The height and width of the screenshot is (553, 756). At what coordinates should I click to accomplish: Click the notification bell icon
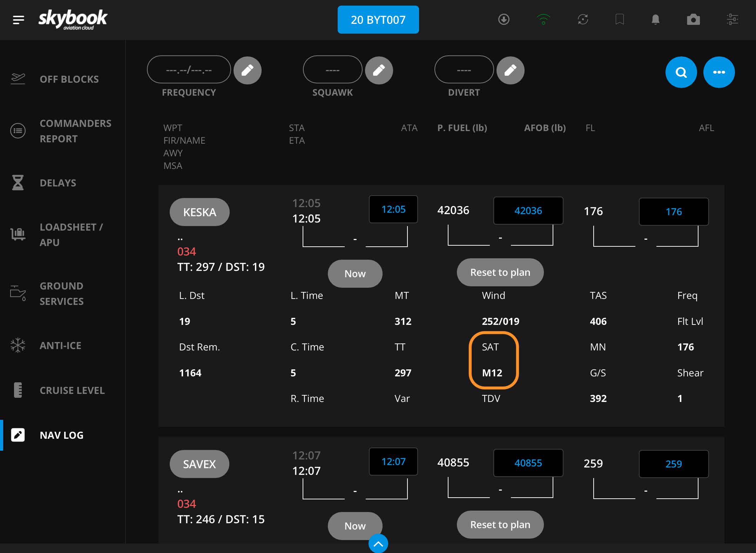(x=655, y=19)
